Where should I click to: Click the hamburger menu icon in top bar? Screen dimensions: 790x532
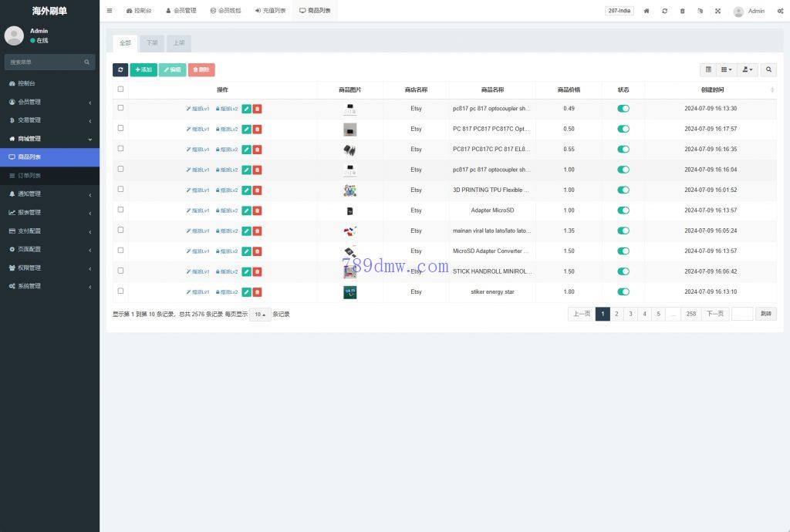pyautogui.click(x=110, y=11)
